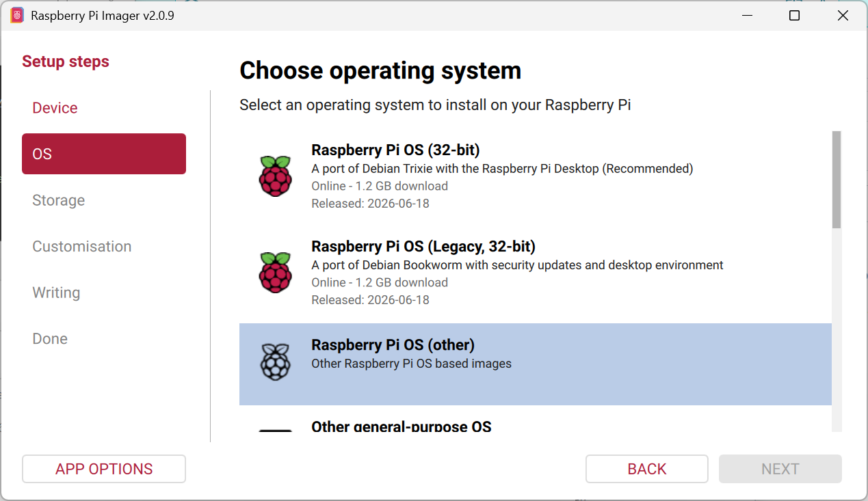Click 'A port of Debian Bookworm' description
868x501 pixels.
[x=517, y=265]
